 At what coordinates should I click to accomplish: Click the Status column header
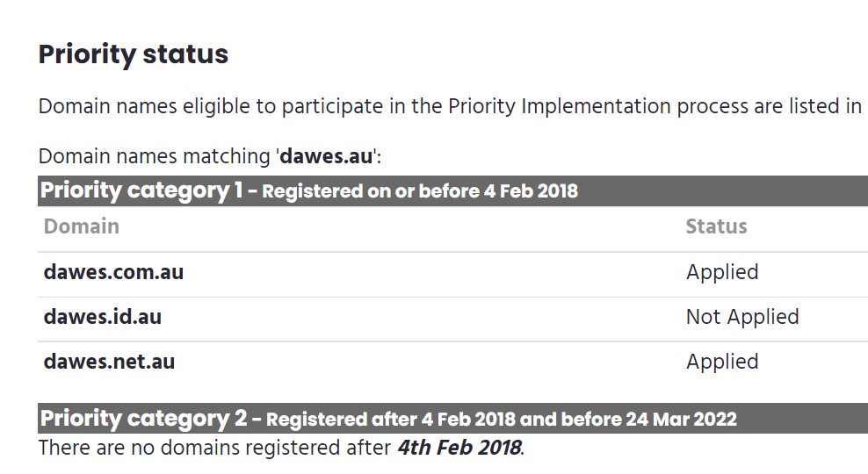(x=716, y=226)
